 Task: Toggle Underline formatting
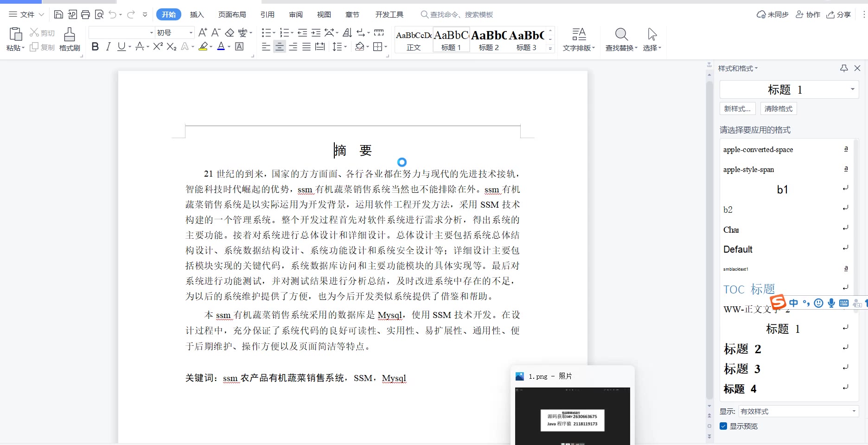click(121, 46)
